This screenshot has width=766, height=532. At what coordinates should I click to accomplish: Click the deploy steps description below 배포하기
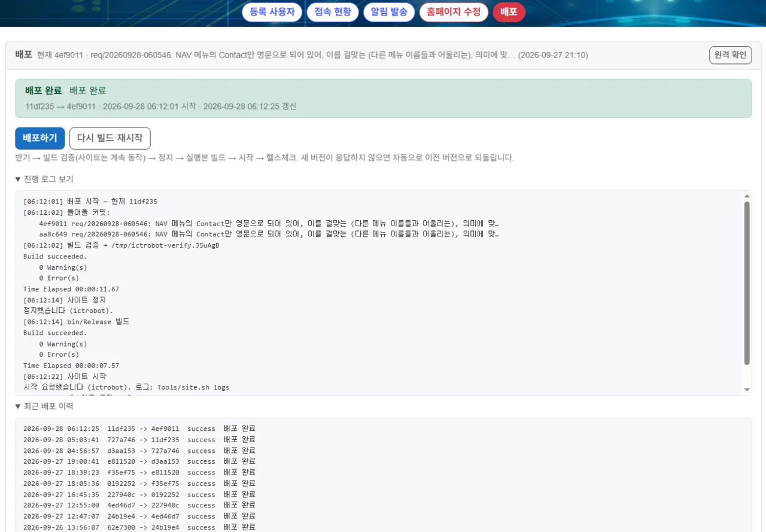coord(265,158)
